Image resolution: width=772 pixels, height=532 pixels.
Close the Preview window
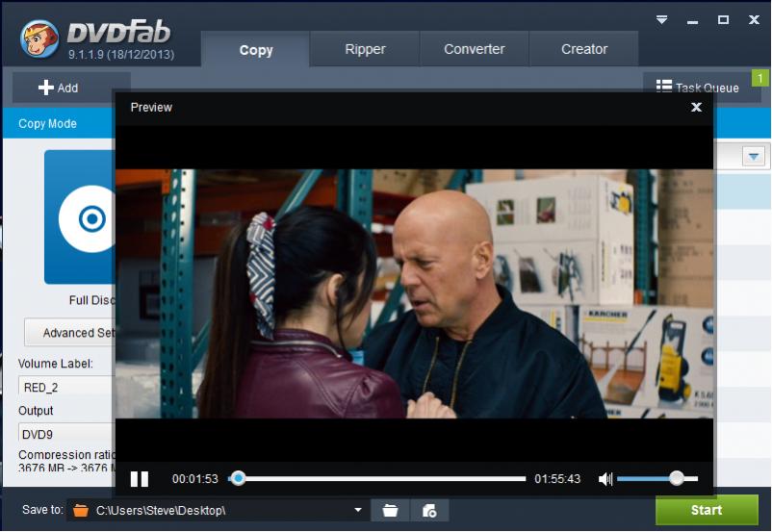696,107
